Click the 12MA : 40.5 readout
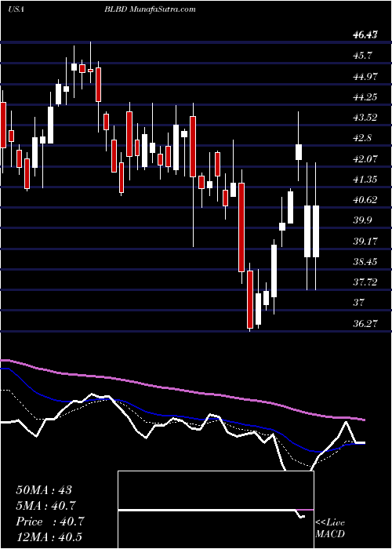 49,537
